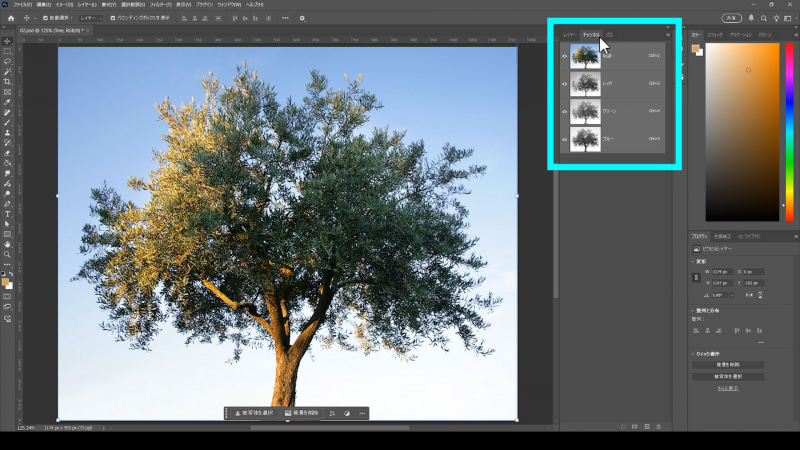Screen dimensions: 800x450
Task: Select the Magic Wand selection tool
Action: pyautogui.click(x=7, y=71)
